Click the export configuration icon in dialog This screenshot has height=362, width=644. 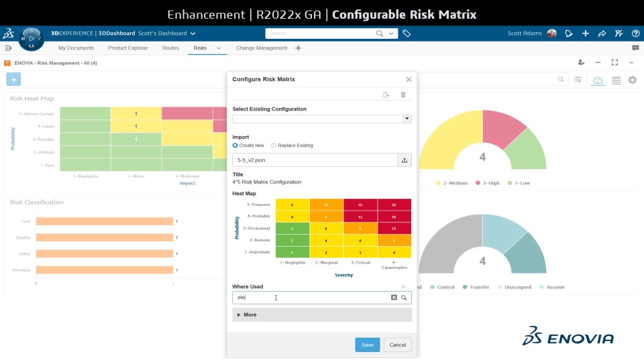click(x=386, y=95)
